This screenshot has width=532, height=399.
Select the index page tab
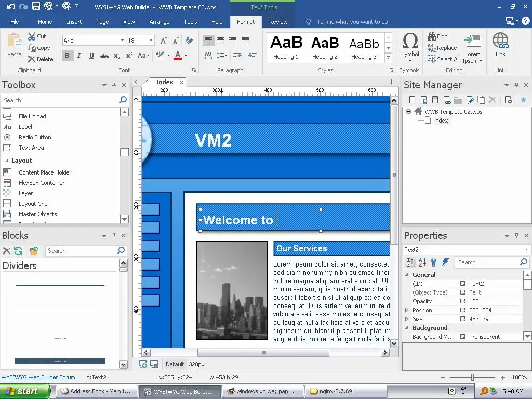click(x=165, y=82)
